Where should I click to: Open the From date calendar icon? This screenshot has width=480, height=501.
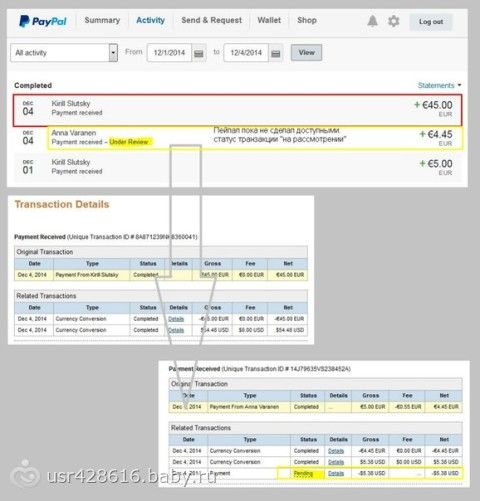[199, 53]
